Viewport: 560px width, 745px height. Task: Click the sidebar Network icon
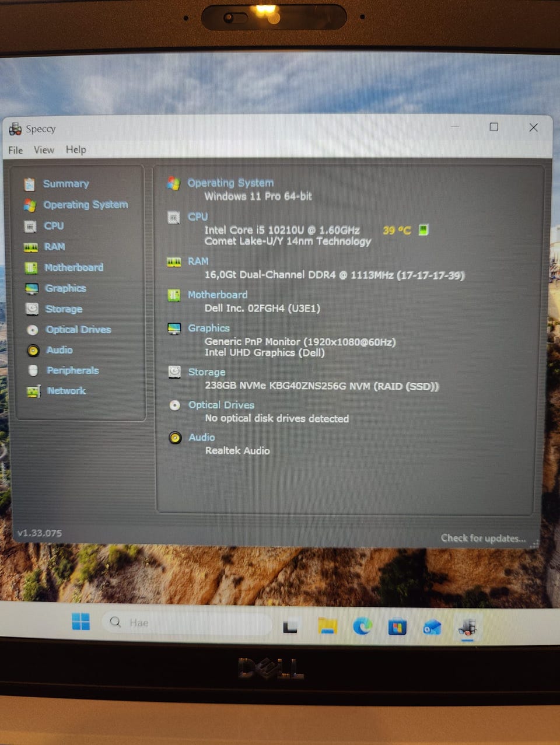pos(33,391)
